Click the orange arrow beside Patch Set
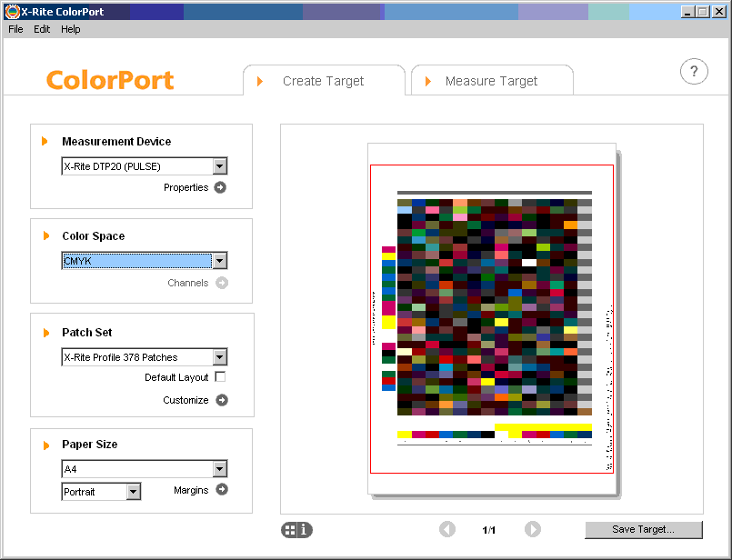Image resolution: width=732 pixels, height=560 pixels. tap(46, 333)
